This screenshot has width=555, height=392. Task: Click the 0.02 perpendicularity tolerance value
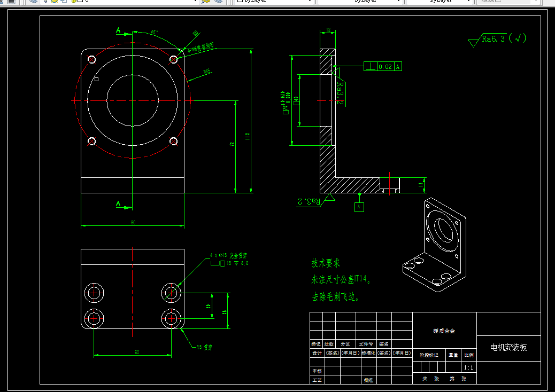[385, 66]
